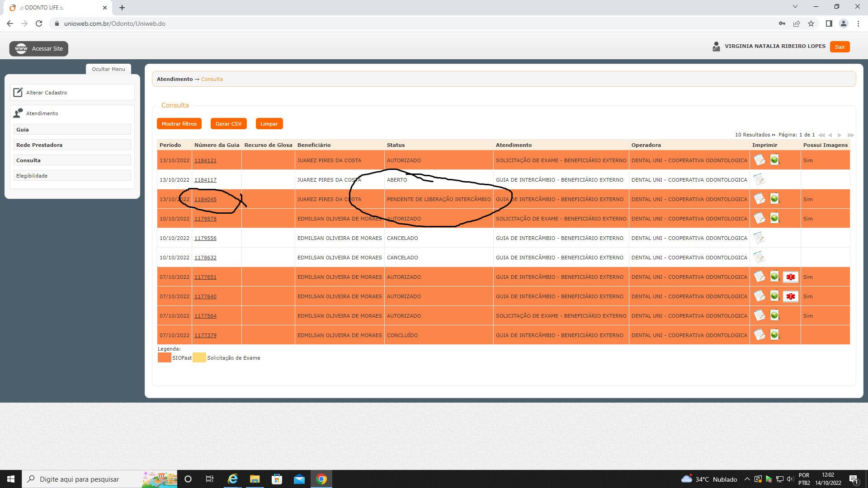Click notepad print icon for guide 1184121
The height and width of the screenshot is (488, 868).
(759, 160)
